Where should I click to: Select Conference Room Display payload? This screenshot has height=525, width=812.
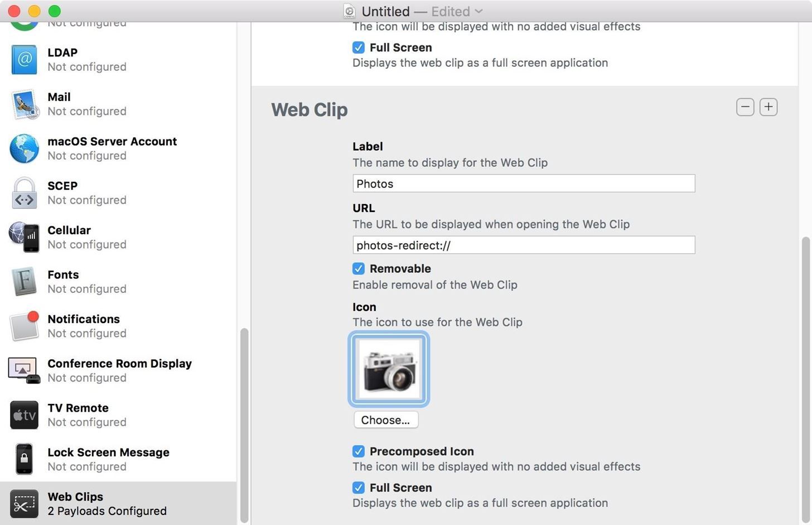(119, 370)
